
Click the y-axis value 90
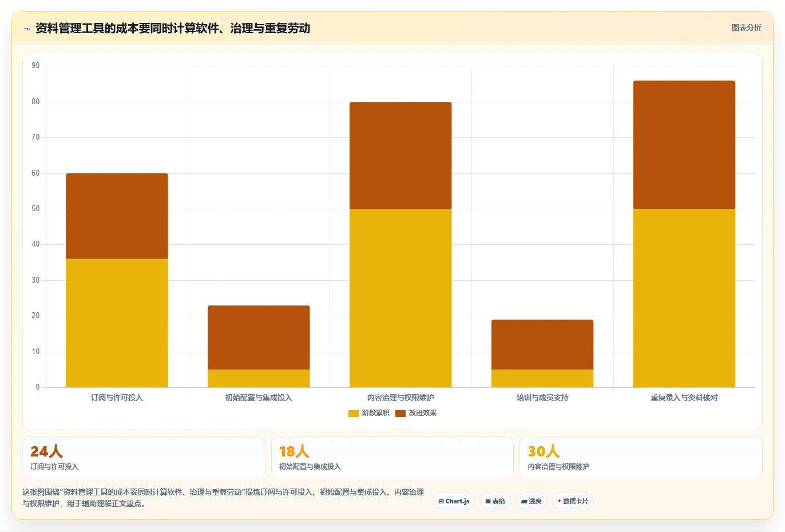click(35, 66)
